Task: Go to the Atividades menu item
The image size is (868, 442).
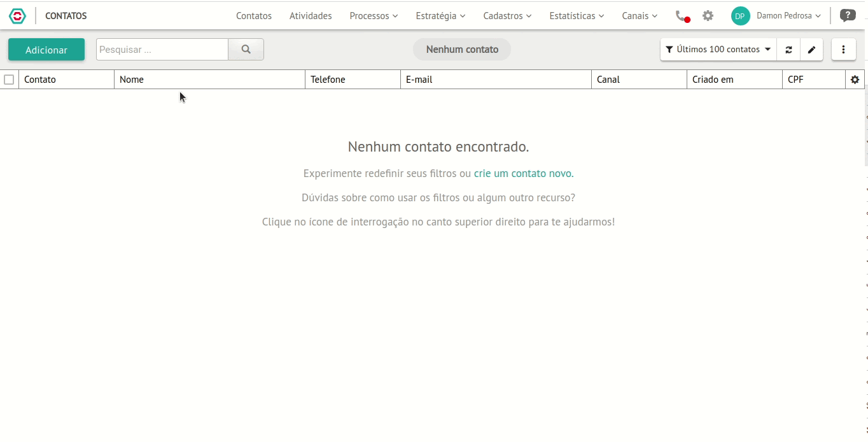Action: click(311, 16)
